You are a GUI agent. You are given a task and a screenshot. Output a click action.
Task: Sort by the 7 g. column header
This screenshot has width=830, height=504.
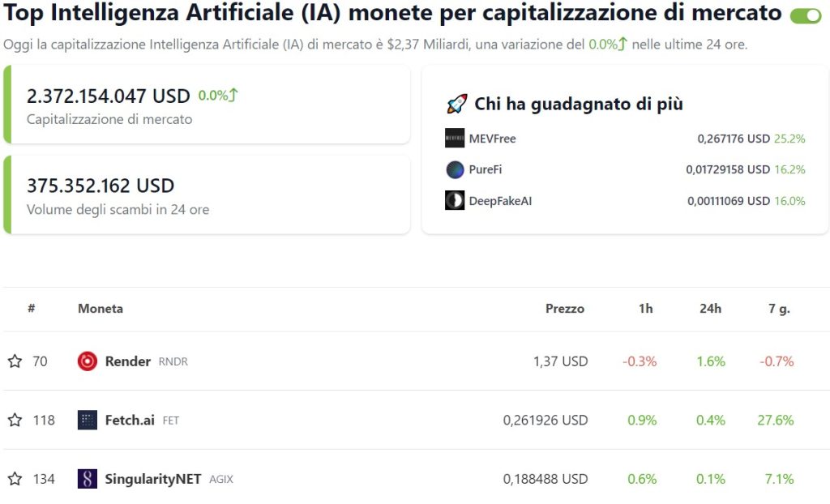point(779,309)
